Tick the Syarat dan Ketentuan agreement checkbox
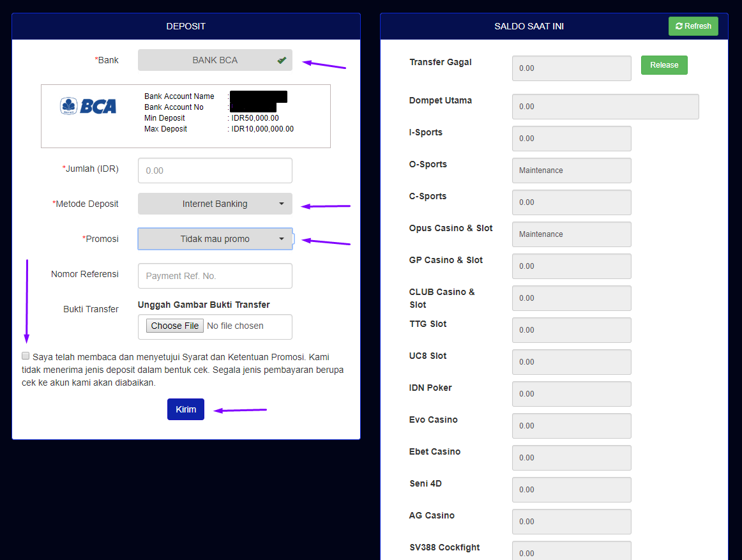This screenshot has width=742, height=560. pyautogui.click(x=26, y=356)
